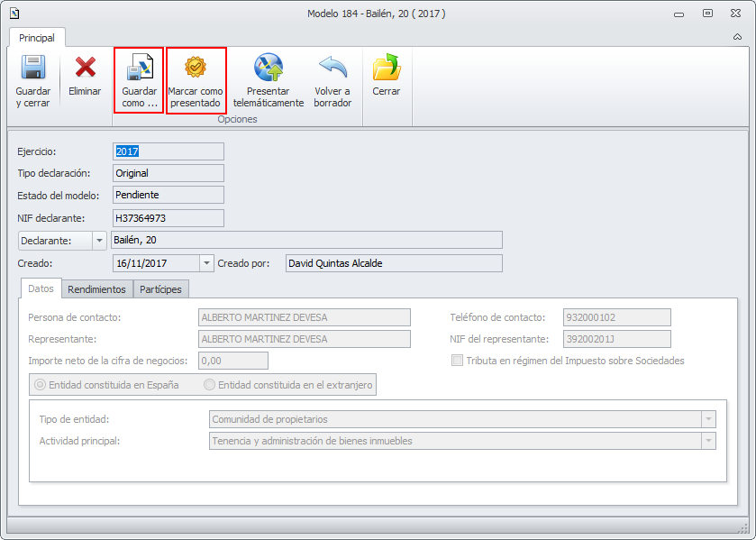The height and width of the screenshot is (540, 756).
Task: Expand the Tipo de entidad dropdown
Action: pyautogui.click(x=708, y=419)
